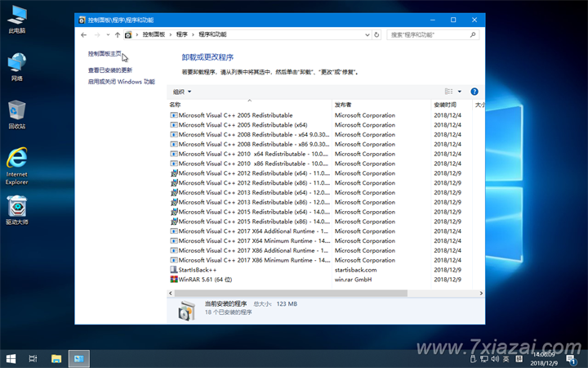588x368 pixels.
Task: Select the 程序 breadcrumb
Action: (182, 34)
